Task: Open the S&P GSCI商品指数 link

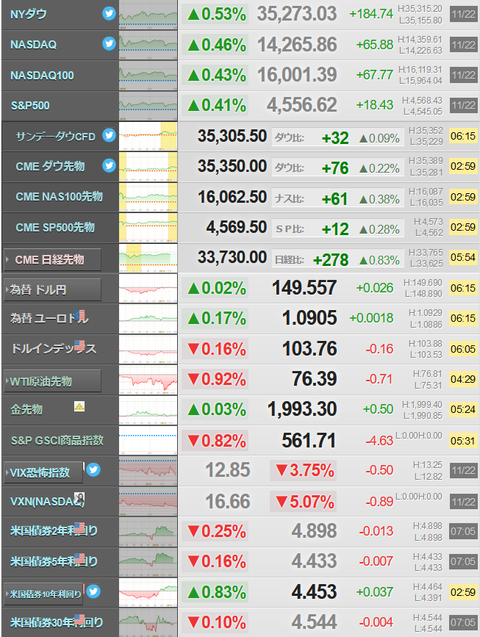Action: coord(57,440)
